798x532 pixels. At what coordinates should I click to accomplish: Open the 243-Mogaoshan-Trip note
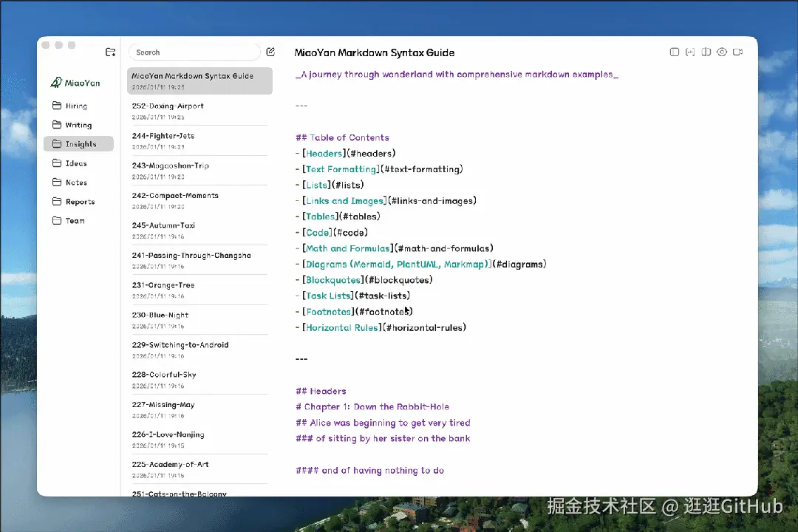199,171
